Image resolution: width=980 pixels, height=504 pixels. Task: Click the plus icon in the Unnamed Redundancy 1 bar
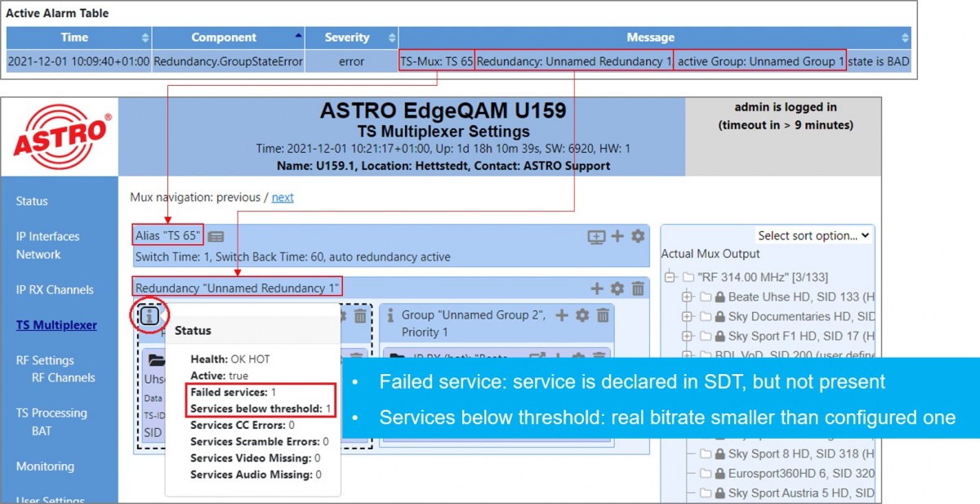click(x=597, y=288)
